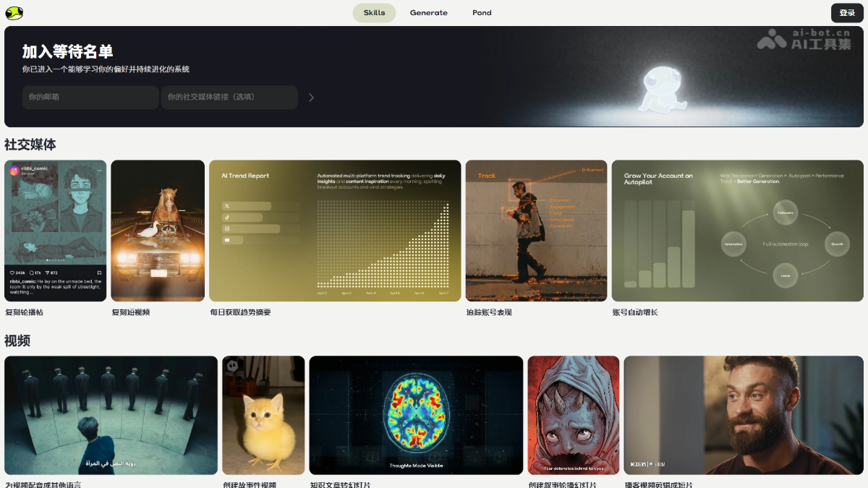868x488 pixels.
Task: Switch to the Skills tab
Action: (374, 13)
